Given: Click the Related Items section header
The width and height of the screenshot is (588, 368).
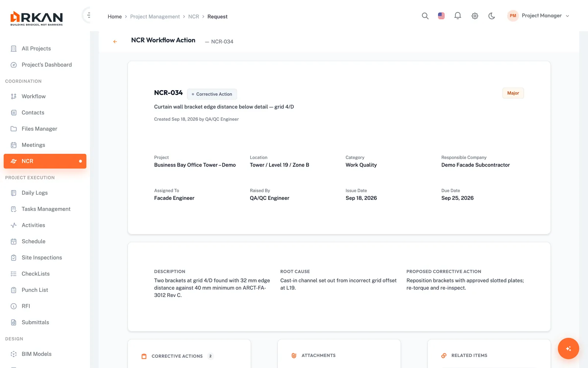Looking at the screenshot, I should tap(469, 355).
